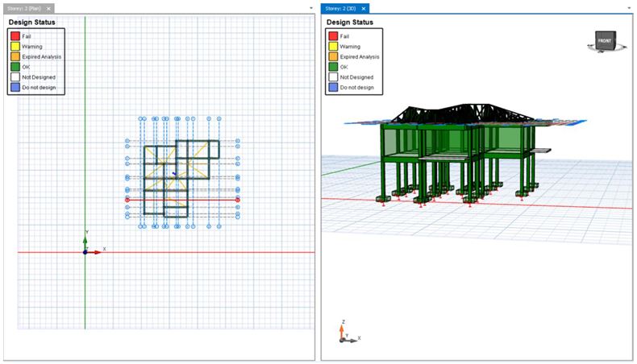Click the red Fail swatch in plan legend

tap(15, 36)
